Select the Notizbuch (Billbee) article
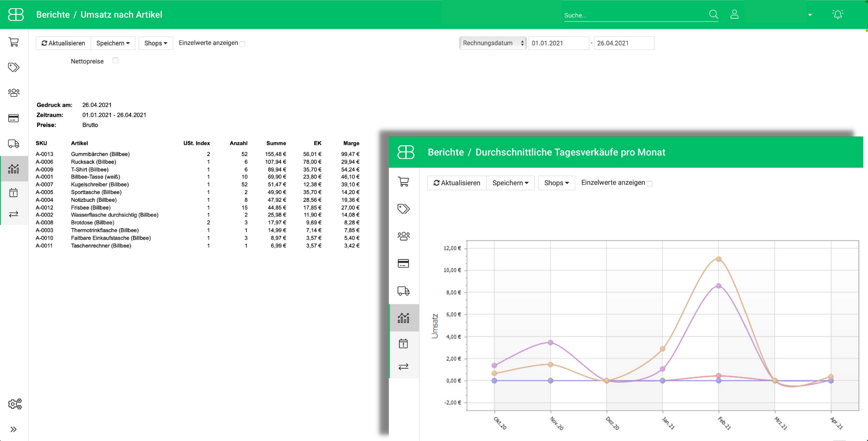 (x=94, y=200)
